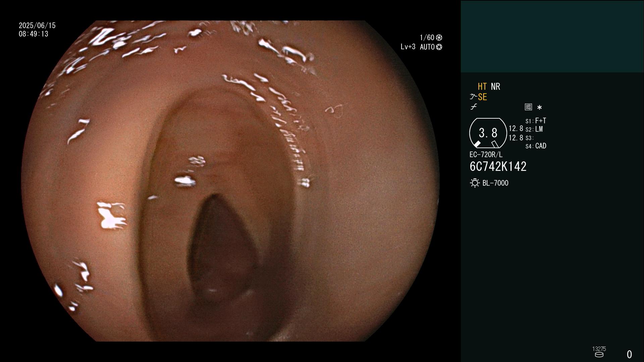Image resolution: width=644 pixels, height=362 pixels.
Task: Click the Lv+3 brightness level
Action: 408,47
